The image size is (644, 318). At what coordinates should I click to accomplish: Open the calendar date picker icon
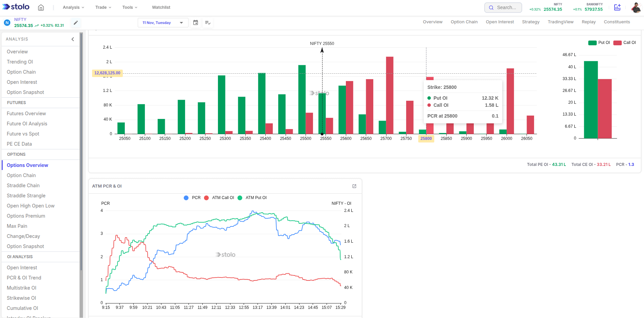tap(196, 23)
